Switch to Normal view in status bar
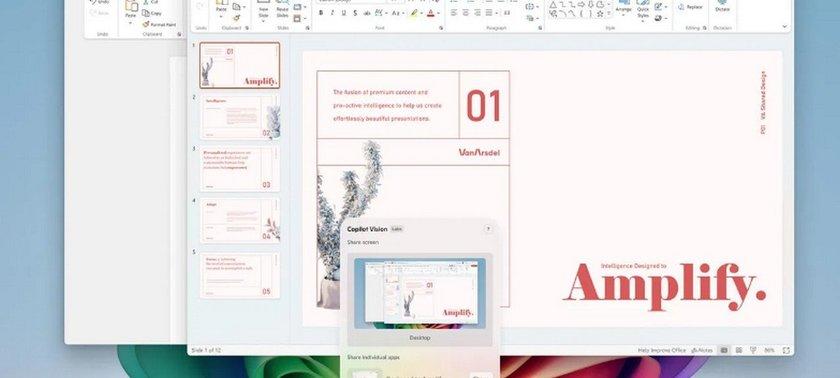Viewport: 840px width, 378px height. pyautogui.click(x=724, y=350)
